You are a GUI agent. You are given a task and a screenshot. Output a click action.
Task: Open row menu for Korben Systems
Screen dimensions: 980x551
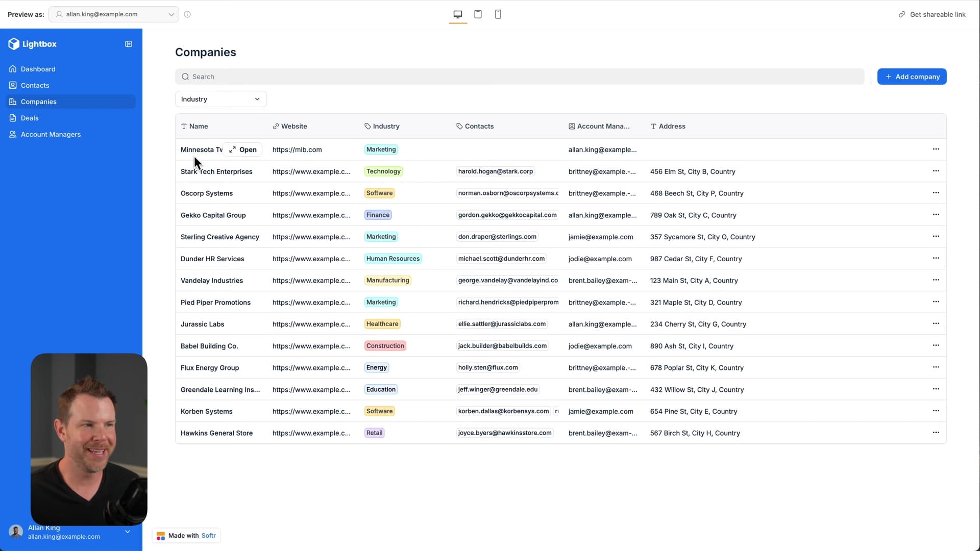(936, 411)
